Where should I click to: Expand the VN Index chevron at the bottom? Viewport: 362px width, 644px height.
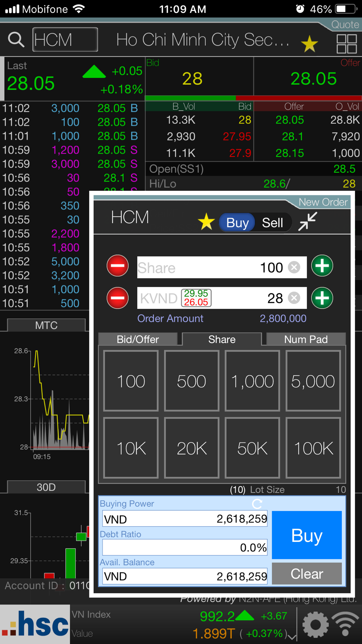tap(292, 637)
